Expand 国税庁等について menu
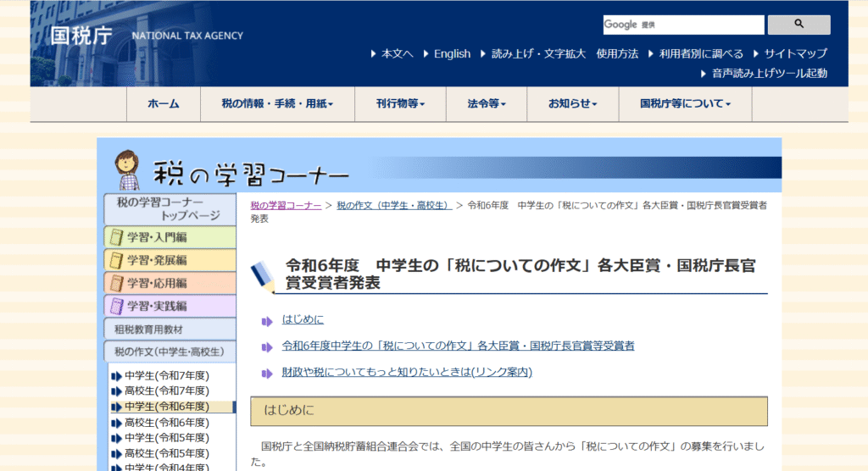The width and height of the screenshot is (868, 471). click(685, 103)
